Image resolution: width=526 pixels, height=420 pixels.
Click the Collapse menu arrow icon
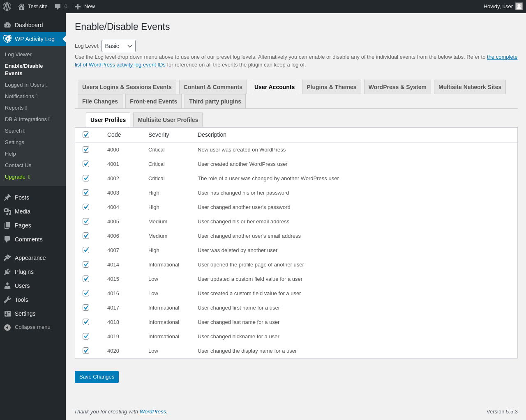[7, 327]
